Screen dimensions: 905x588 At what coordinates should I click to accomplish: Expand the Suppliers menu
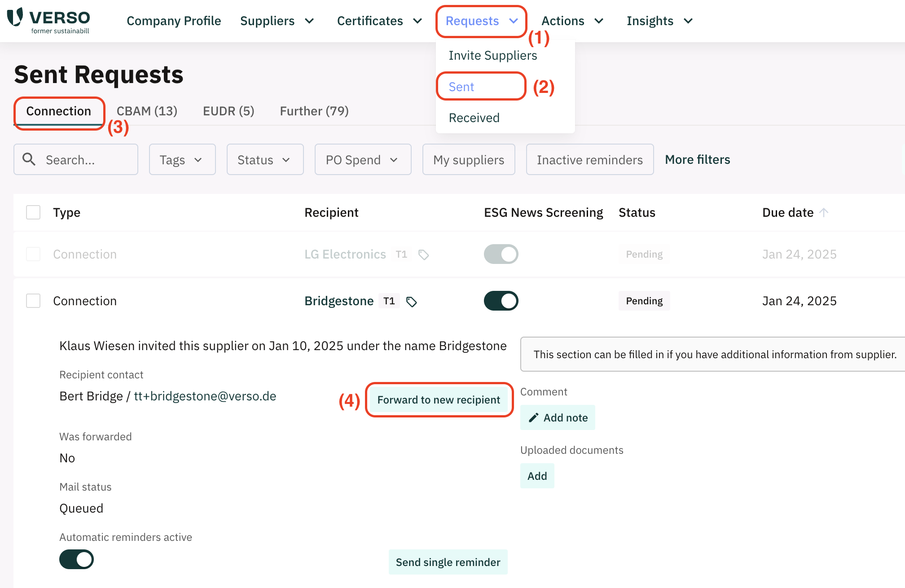277,21
